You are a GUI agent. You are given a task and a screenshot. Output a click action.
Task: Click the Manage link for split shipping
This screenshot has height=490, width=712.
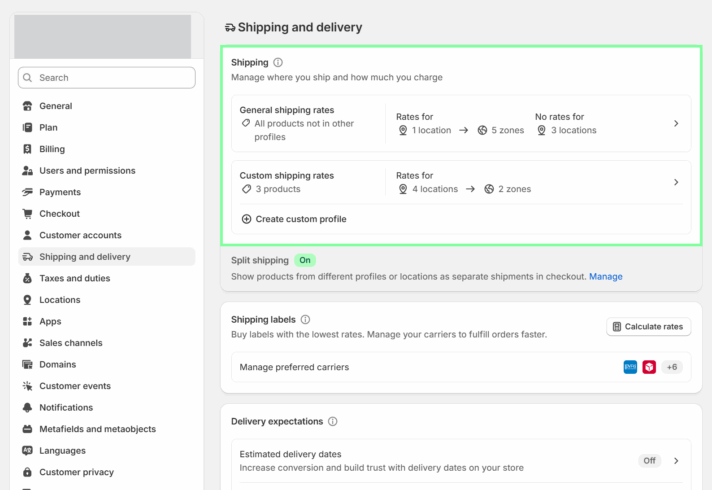tap(606, 277)
